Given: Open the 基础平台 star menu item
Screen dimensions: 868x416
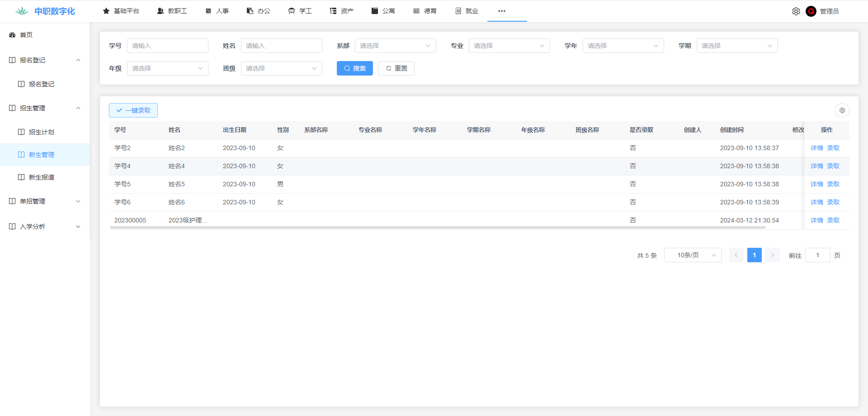Looking at the screenshot, I should pos(121,11).
